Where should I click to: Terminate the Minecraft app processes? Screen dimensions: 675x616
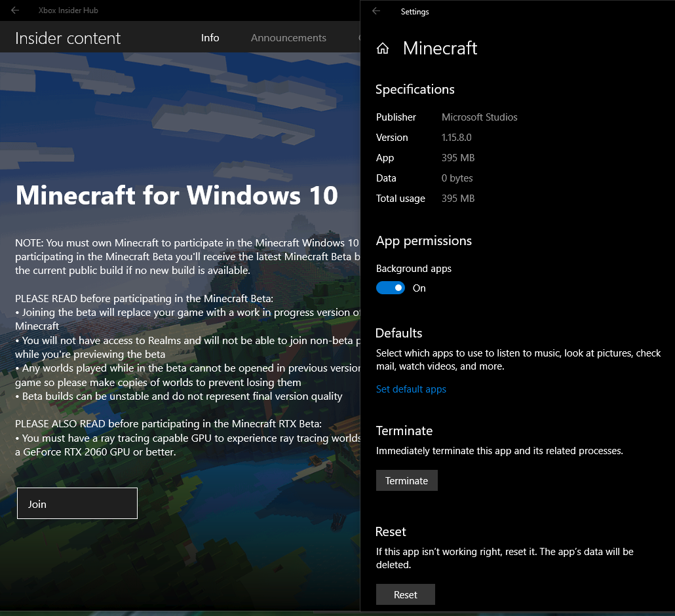coord(407,480)
